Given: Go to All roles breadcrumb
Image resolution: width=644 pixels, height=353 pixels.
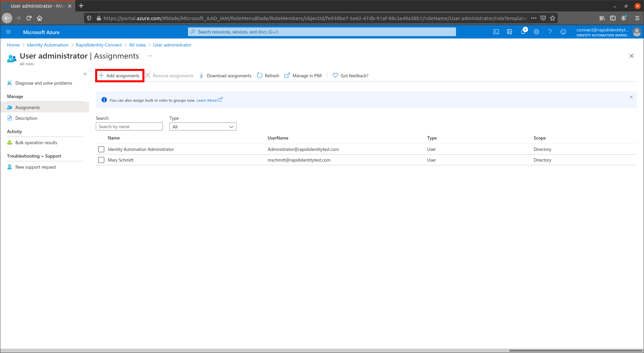Looking at the screenshot, I should [x=137, y=45].
